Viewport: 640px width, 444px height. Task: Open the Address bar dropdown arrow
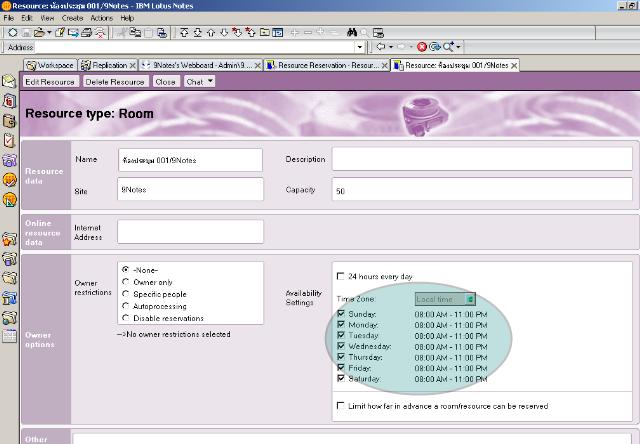[x=360, y=47]
